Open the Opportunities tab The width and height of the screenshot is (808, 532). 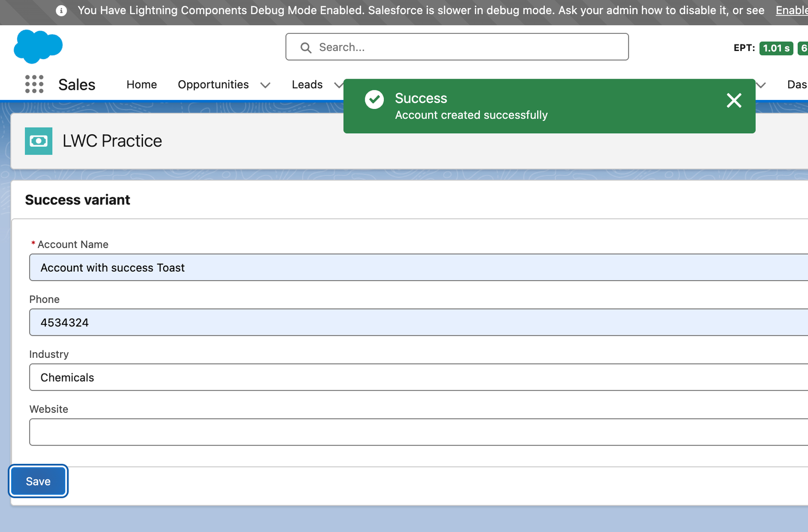[x=213, y=85]
